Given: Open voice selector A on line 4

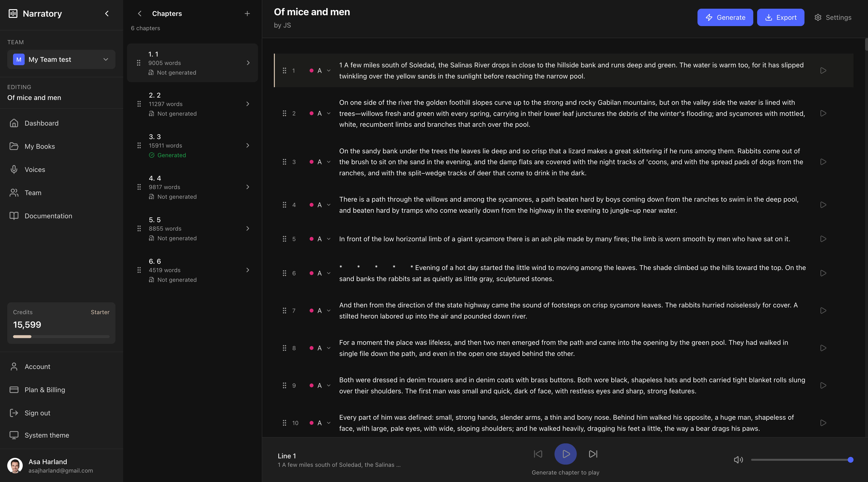Looking at the screenshot, I should [x=320, y=205].
